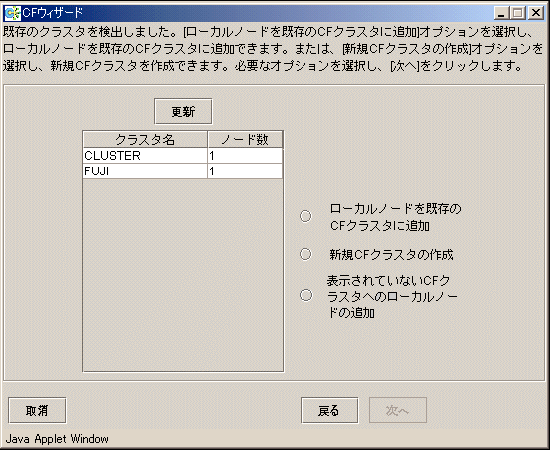The height and width of the screenshot is (450, 550).
Task: Click the クラスタ名 column header
Action: coord(145,140)
